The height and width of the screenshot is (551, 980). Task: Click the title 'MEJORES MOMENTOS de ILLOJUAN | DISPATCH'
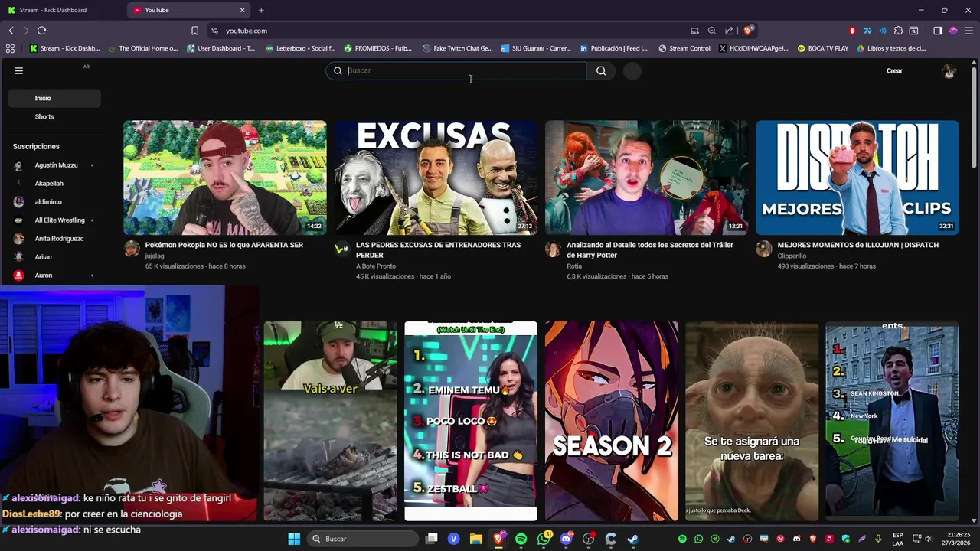857,245
